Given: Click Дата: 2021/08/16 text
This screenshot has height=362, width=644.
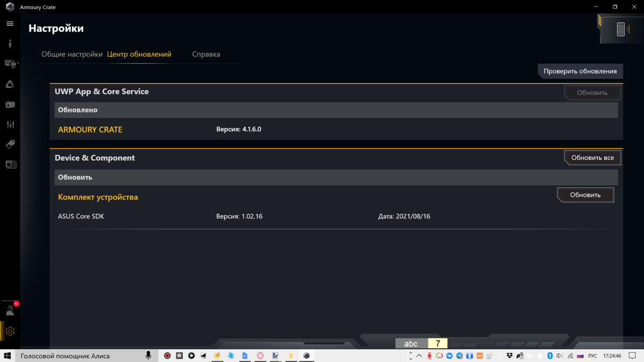Looking at the screenshot, I should 404,217.
